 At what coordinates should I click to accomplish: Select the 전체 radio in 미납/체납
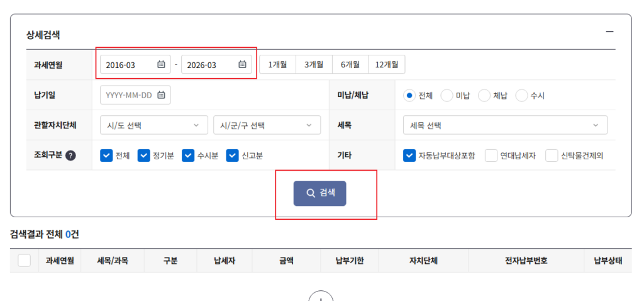[409, 95]
